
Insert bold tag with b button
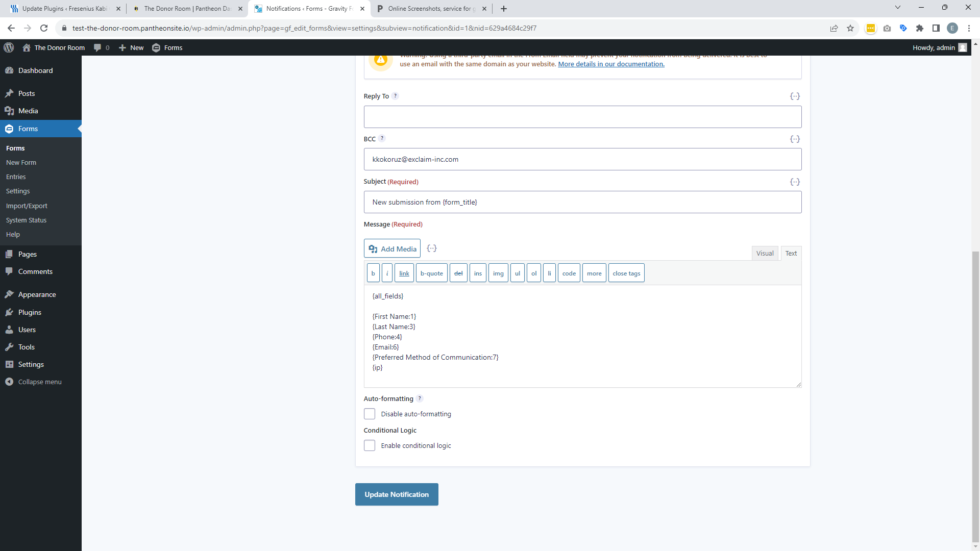click(373, 273)
